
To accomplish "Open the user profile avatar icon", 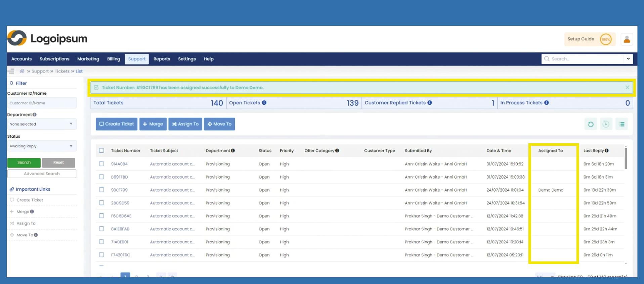I will (x=627, y=39).
